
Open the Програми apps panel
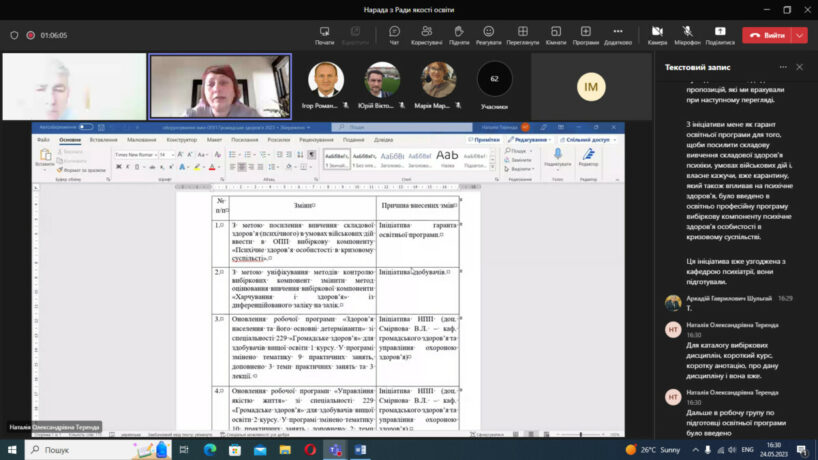click(x=586, y=35)
